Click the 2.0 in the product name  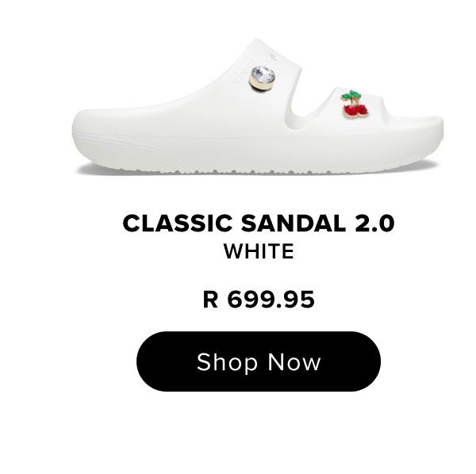point(374,224)
